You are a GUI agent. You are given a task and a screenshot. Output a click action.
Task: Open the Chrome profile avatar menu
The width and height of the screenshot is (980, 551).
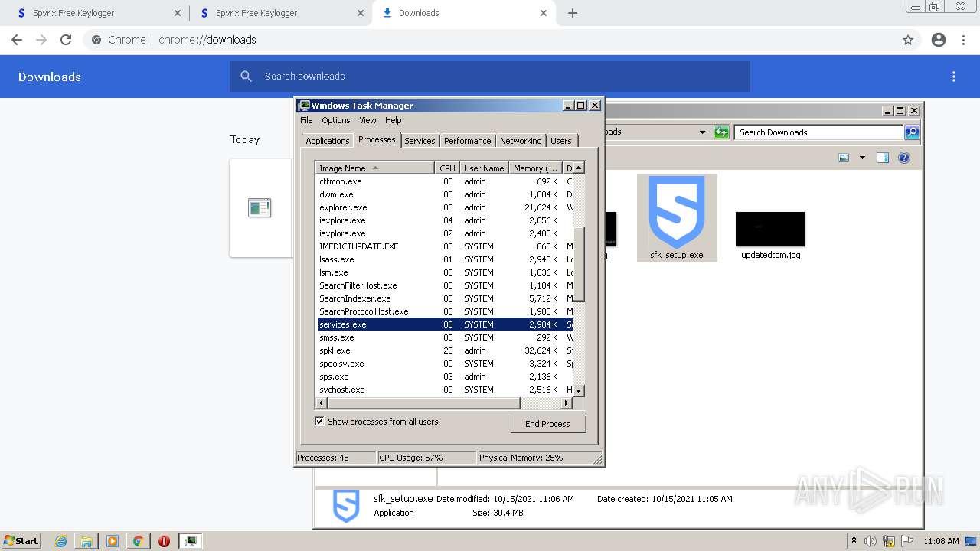[939, 40]
